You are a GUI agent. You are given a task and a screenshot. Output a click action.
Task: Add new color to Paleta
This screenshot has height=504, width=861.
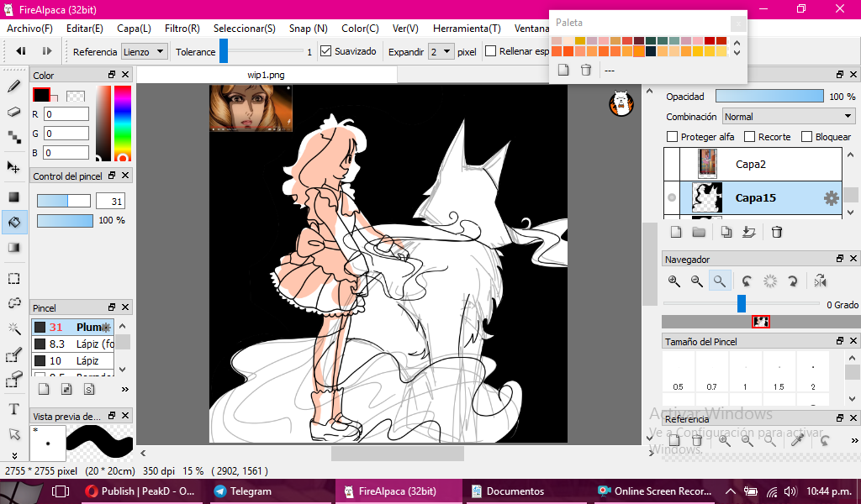563,71
